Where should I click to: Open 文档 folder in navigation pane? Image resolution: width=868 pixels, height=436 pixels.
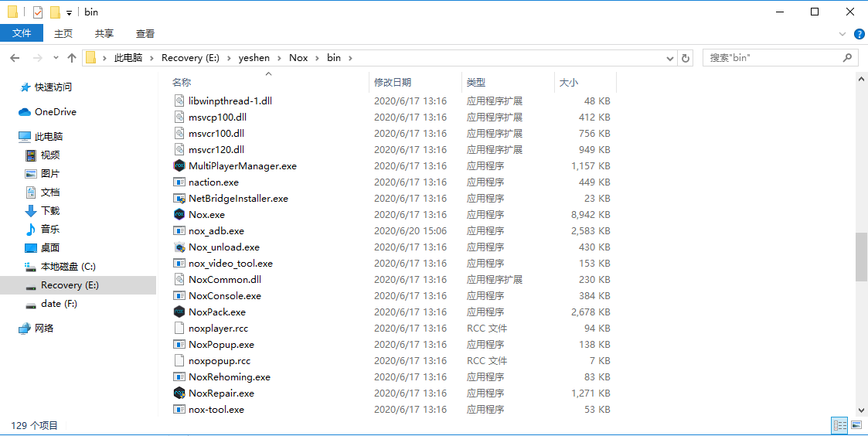coord(49,192)
